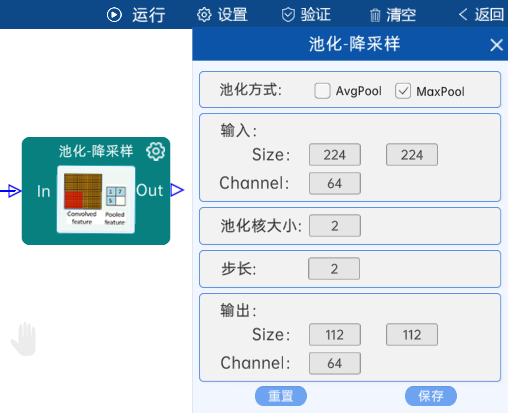Go back with the 返回 button

[481, 15]
